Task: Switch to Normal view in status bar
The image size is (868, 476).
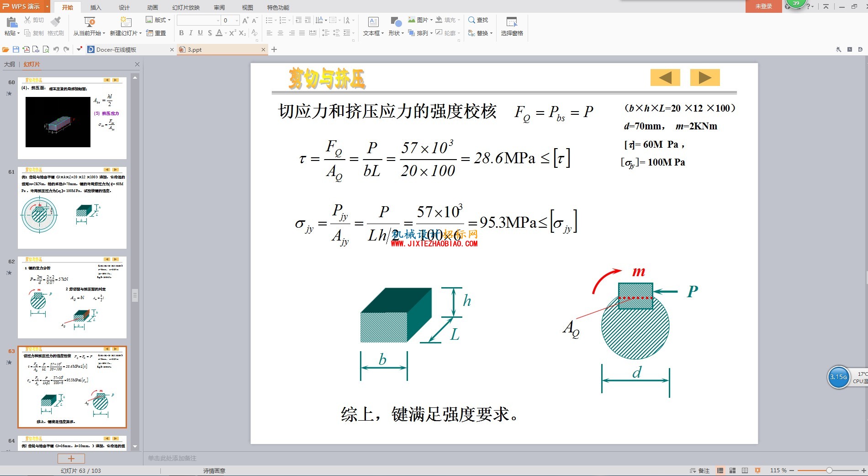Action: pos(720,471)
